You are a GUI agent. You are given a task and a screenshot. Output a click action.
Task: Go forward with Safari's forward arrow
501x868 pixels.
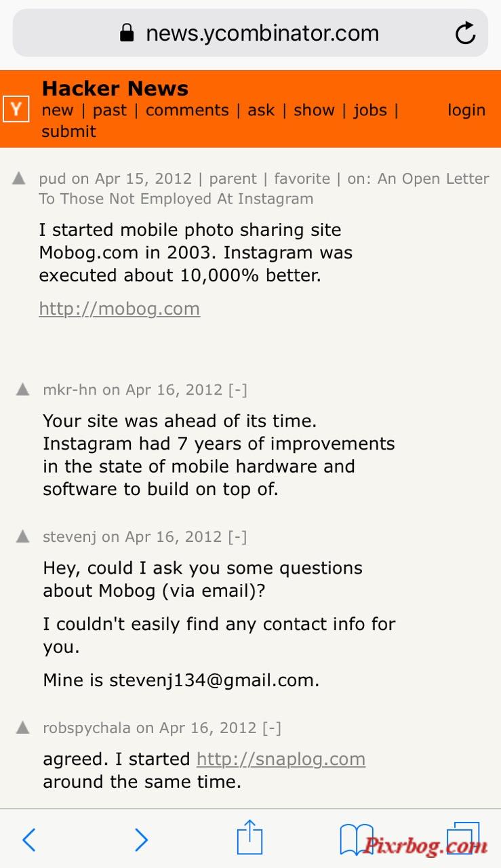[x=141, y=840]
